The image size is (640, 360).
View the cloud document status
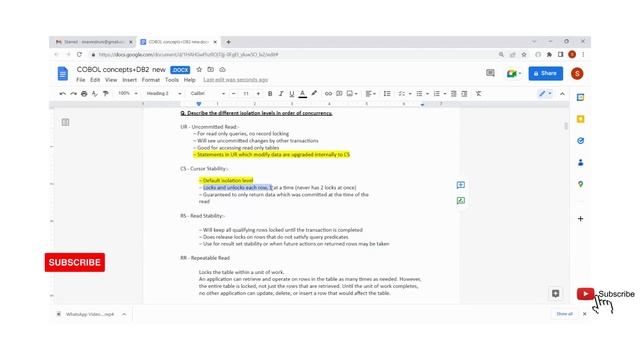(222, 70)
